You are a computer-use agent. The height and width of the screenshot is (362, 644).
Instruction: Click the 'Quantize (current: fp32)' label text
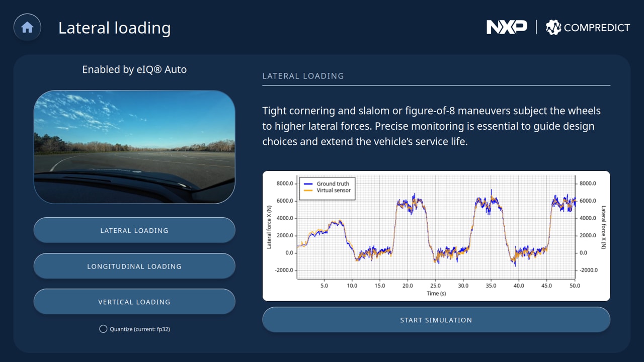[140, 329]
